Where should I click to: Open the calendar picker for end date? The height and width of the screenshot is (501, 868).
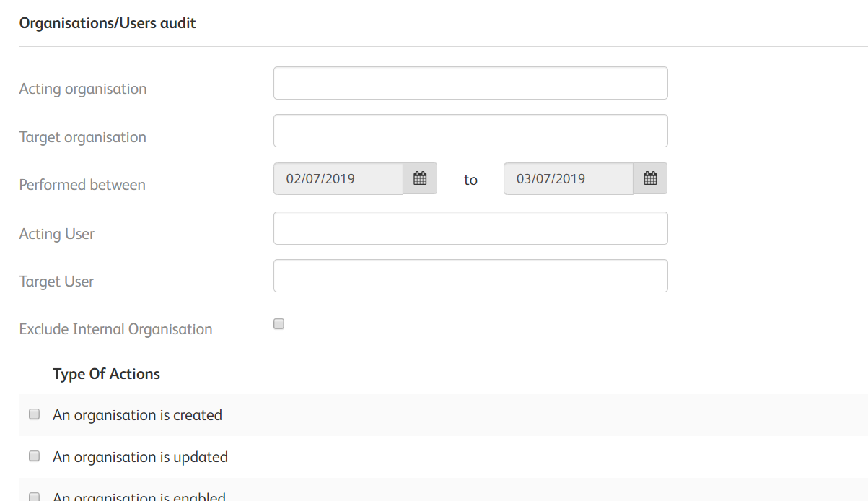click(650, 179)
